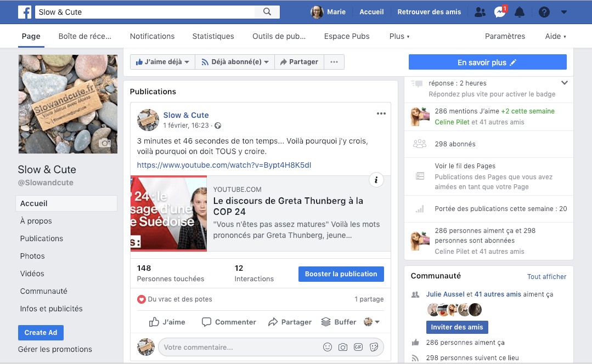The image size is (592, 364).
Task: Click search magnifier icon in search bar
Action: tap(267, 12)
